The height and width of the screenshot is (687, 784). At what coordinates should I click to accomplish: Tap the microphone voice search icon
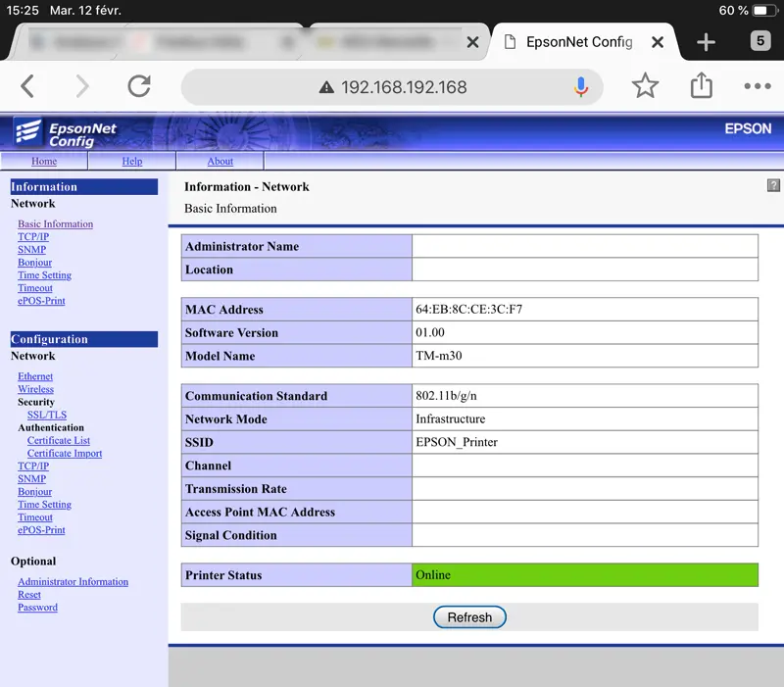(580, 87)
